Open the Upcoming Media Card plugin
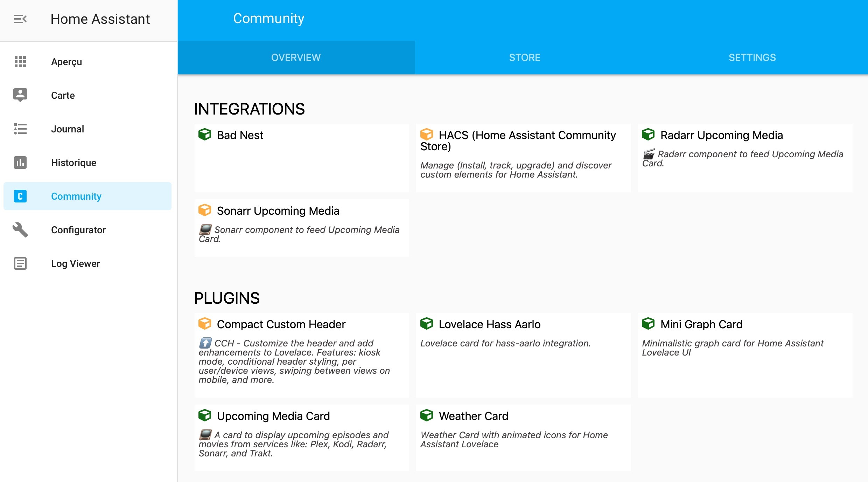 302,437
